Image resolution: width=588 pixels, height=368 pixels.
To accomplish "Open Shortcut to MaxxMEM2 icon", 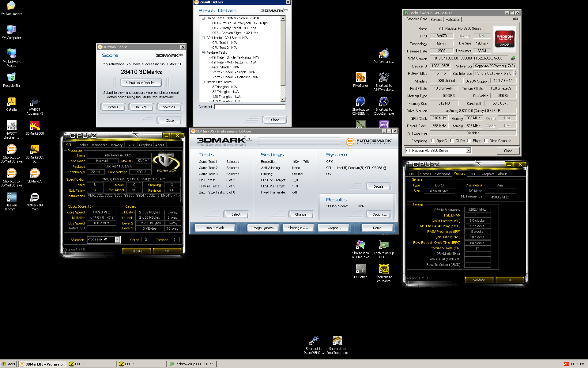I will (314, 345).
